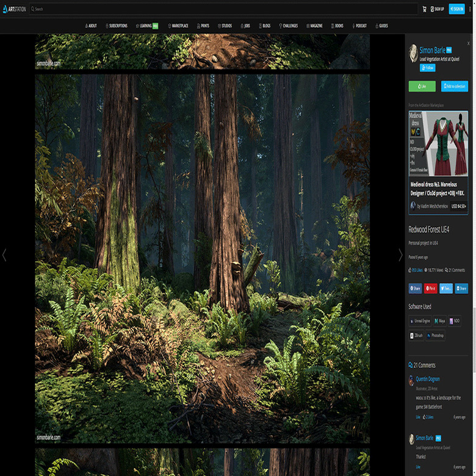The height and width of the screenshot is (476, 476).
Task: Open the Jobs menu item
Action: click(x=245, y=26)
